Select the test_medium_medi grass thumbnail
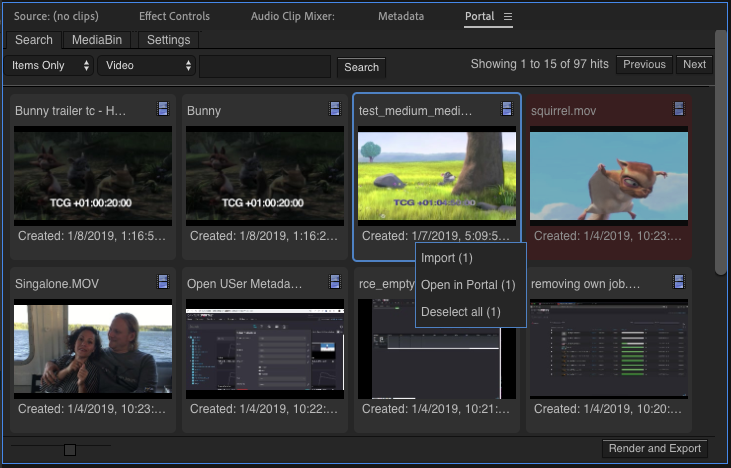The width and height of the screenshot is (731, 468). (437, 176)
